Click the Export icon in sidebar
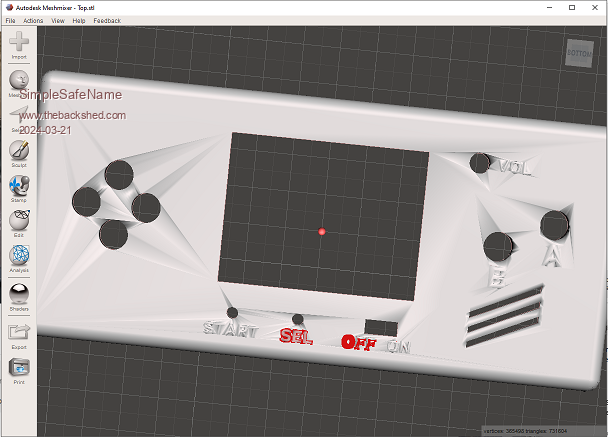Image resolution: width=608 pixels, height=437 pixels. pyautogui.click(x=19, y=332)
